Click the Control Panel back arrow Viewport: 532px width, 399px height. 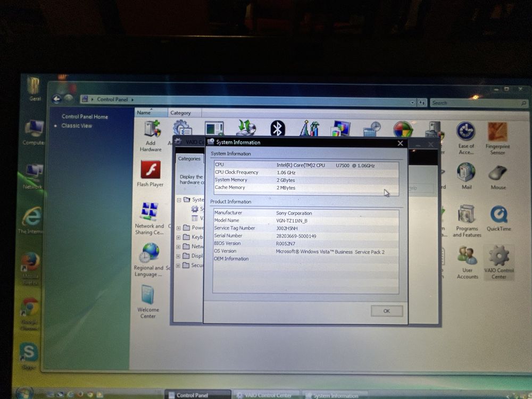[57, 99]
